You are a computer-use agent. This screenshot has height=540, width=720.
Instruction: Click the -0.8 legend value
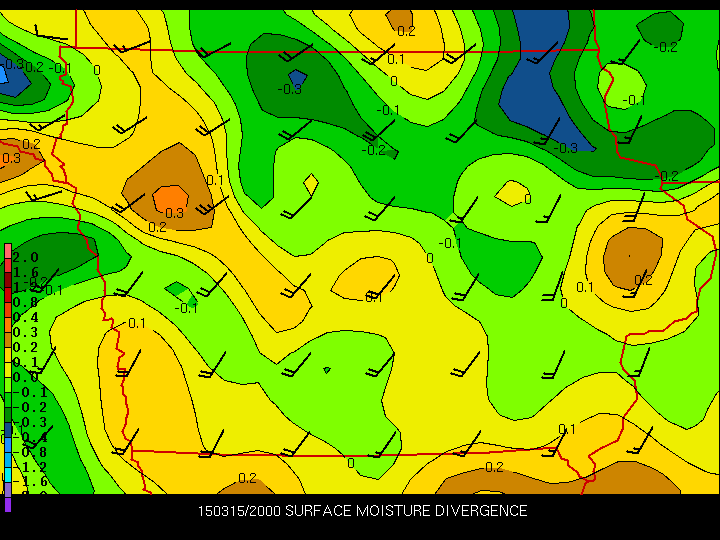coord(29,452)
